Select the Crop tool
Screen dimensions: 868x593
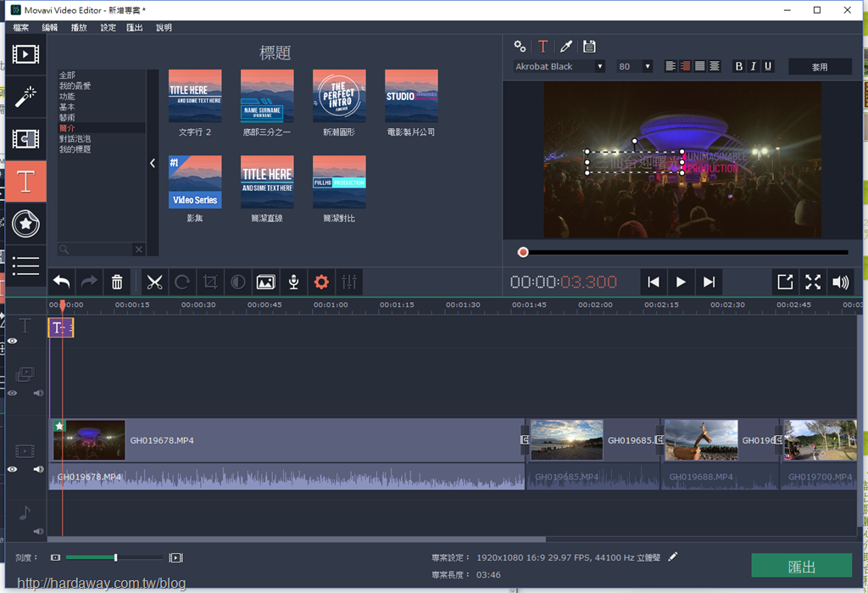(210, 283)
